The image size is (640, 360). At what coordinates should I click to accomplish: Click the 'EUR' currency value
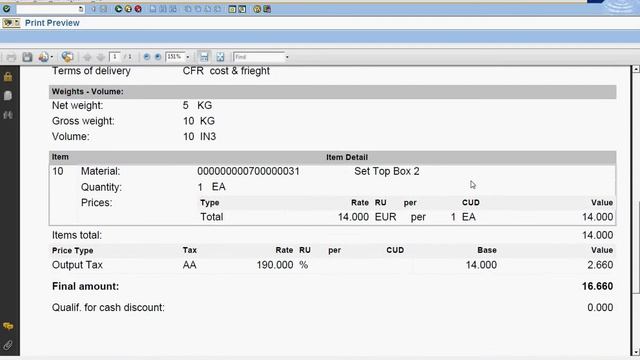[x=385, y=217]
